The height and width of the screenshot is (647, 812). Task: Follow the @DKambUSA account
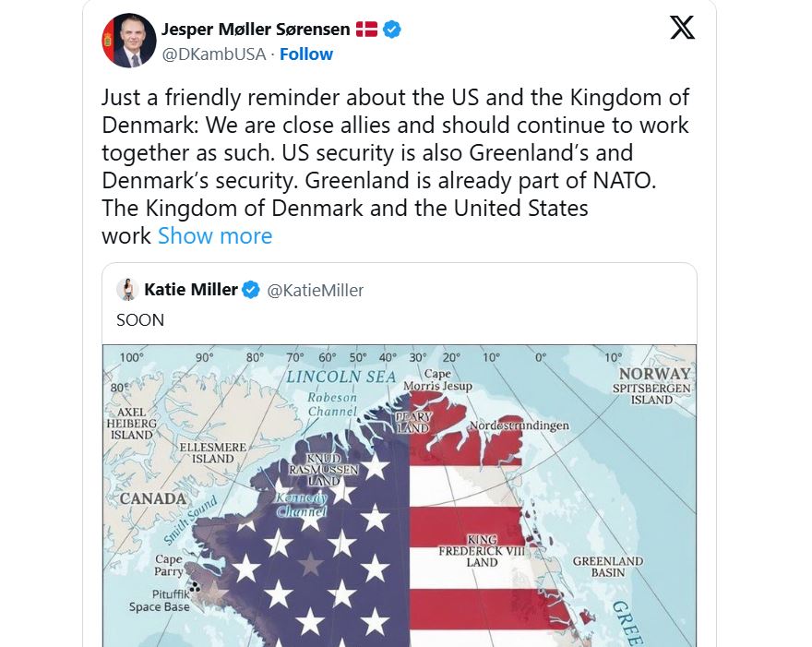(x=305, y=54)
